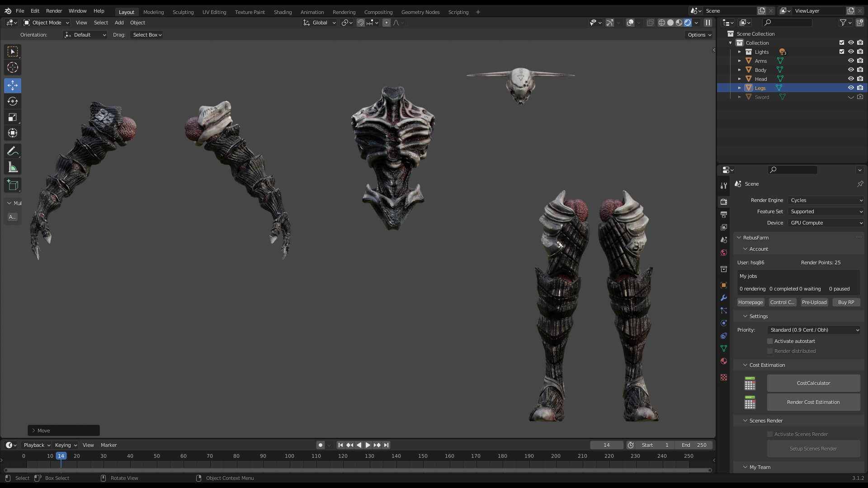Activate the Cursor tool

13,68
